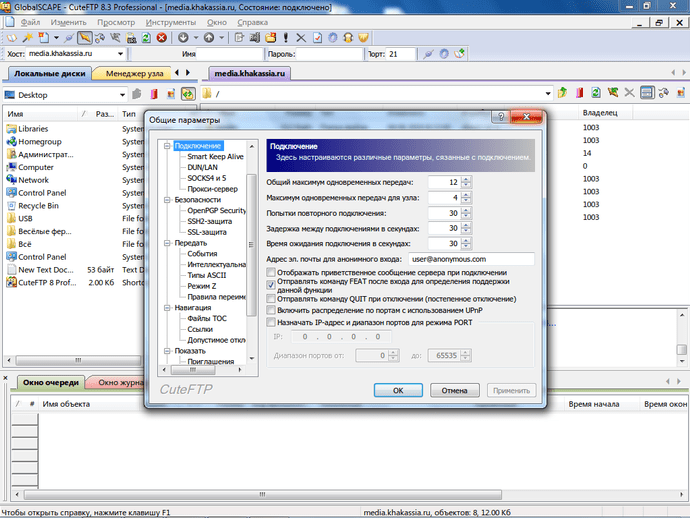
Task: Open the Инструменты menu
Action: pyautogui.click(x=171, y=22)
